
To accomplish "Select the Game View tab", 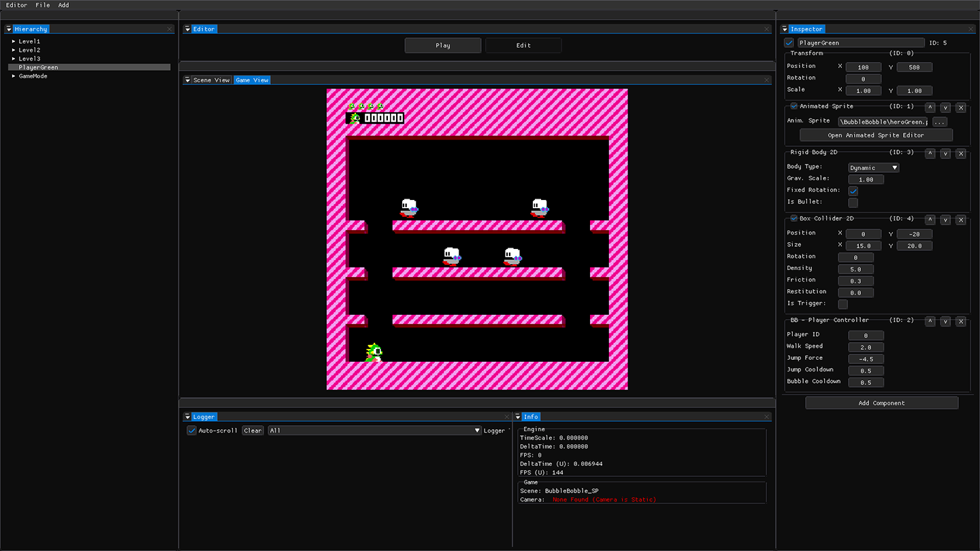I will tap(252, 80).
